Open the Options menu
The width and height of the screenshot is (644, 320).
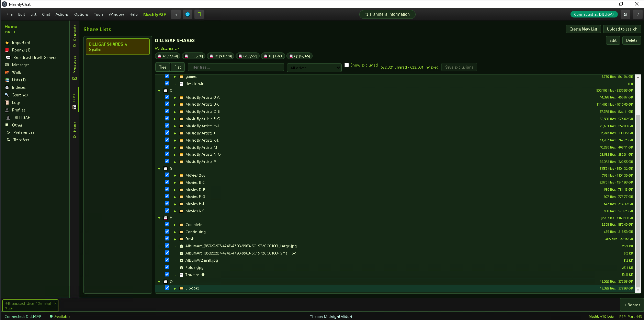[x=81, y=14]
